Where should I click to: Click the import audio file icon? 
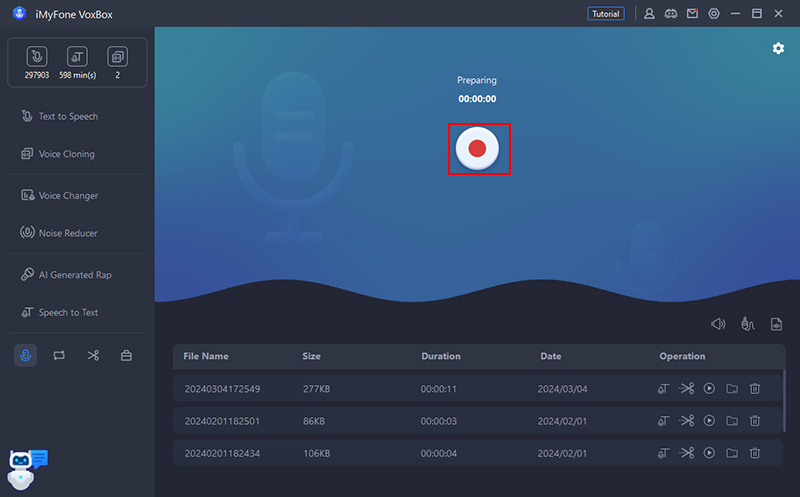(776, 324)
